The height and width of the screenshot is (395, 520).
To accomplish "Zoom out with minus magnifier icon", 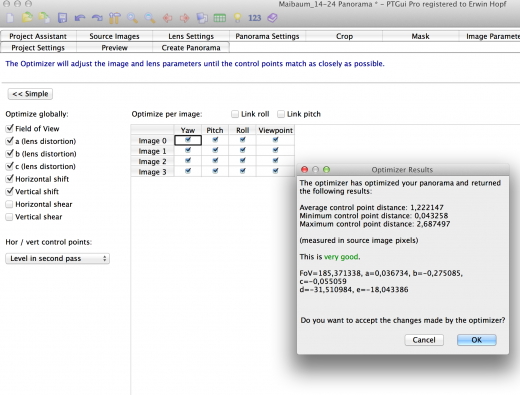I will (150, 18).
